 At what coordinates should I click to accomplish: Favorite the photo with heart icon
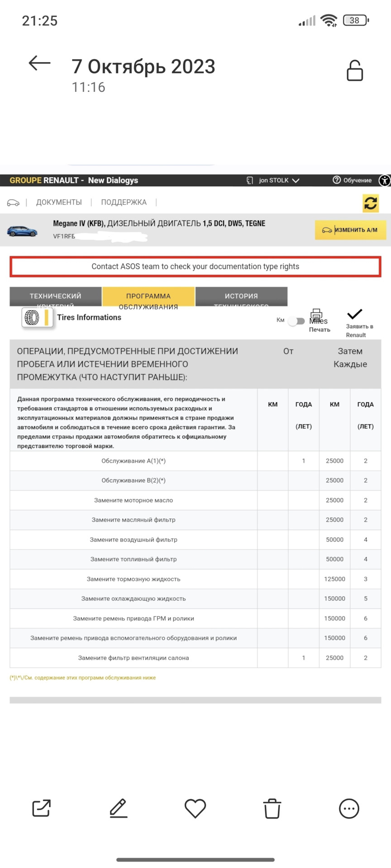[x=195, y=808]
